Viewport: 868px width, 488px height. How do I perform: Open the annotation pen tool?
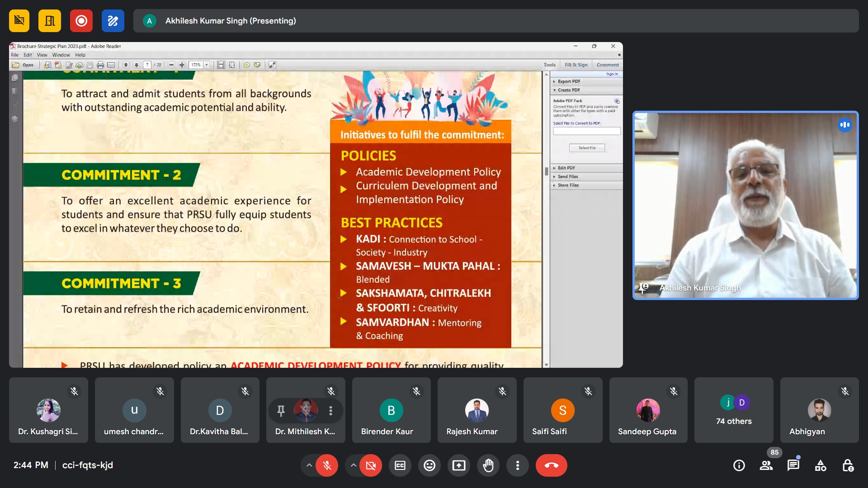point(113,21)
